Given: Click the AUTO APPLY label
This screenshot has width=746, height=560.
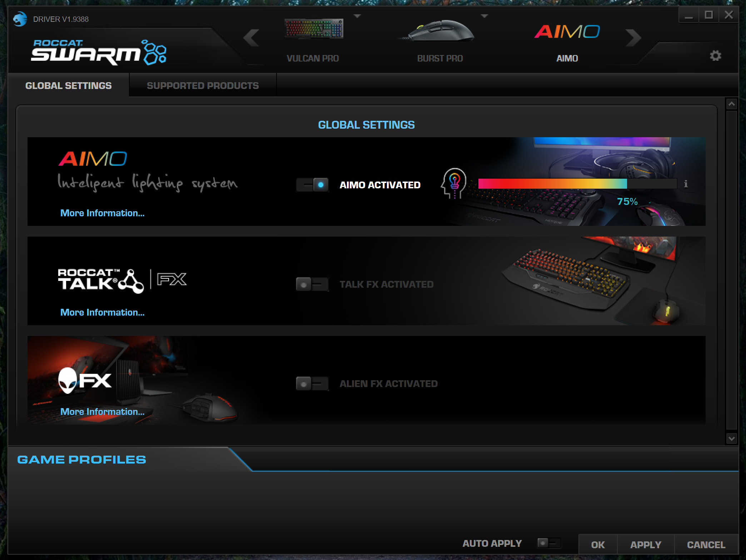Looking at the screenshot, I should [492, 543].
